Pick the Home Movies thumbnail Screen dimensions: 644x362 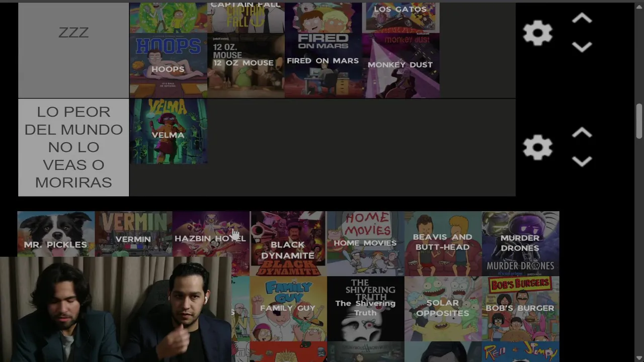pos(365,243)
